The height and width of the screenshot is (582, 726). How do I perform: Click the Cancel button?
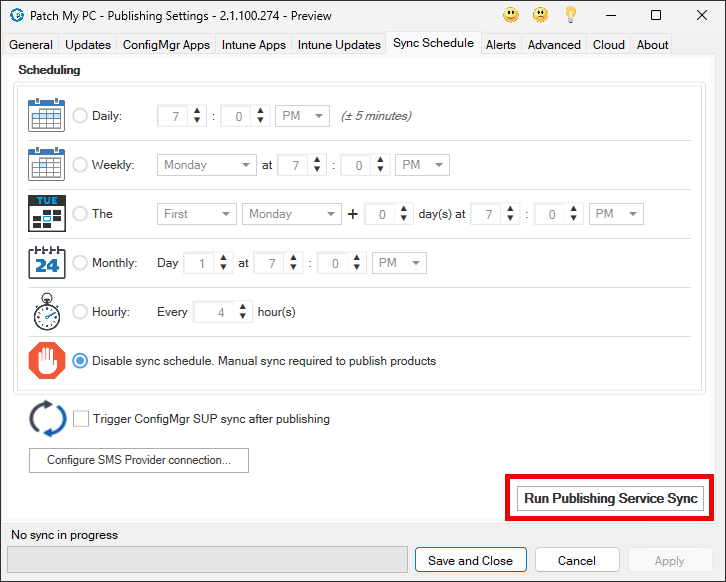[577, 560]
